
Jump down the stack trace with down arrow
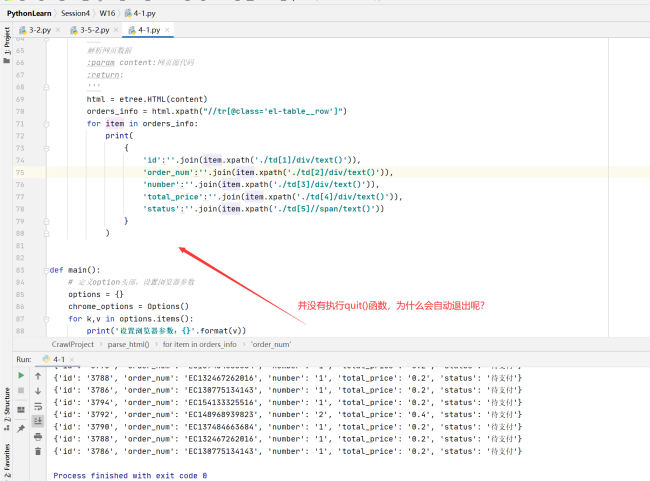click(38, 391)
